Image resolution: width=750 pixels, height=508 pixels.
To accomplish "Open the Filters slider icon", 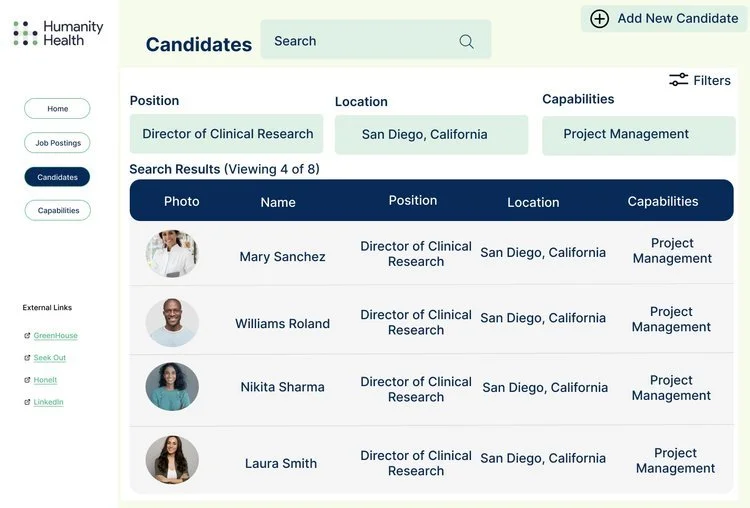I will 678,80.
